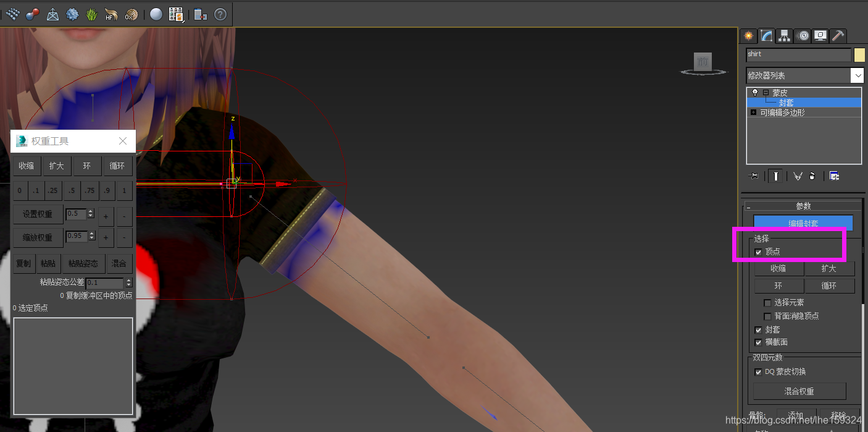868x432 pixels.
Task: Click 扩大 in the 权重工具 window
Action: tap(57, 166)
